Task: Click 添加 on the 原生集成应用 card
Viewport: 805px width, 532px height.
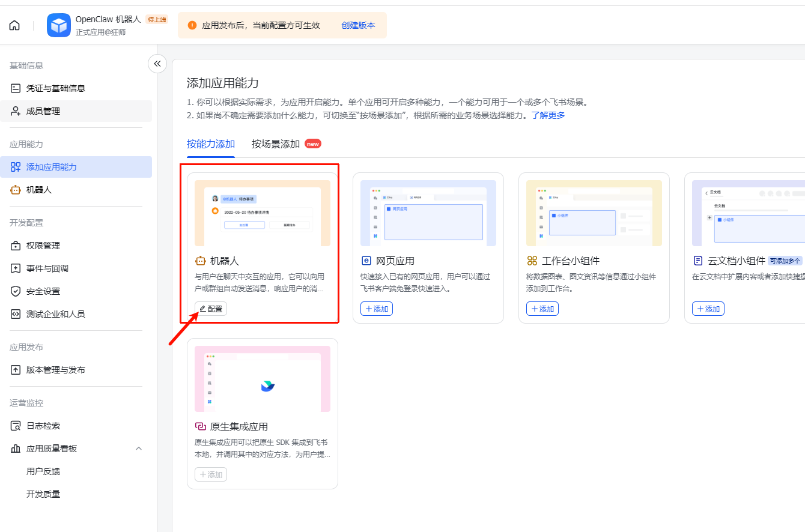Action: [211, 474]
